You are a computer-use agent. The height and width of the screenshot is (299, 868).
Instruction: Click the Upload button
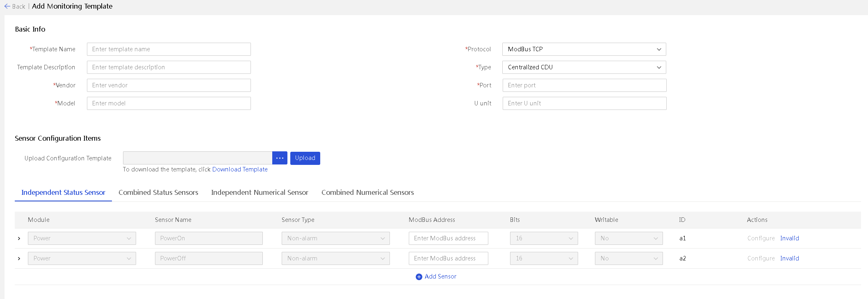point(305,158)
